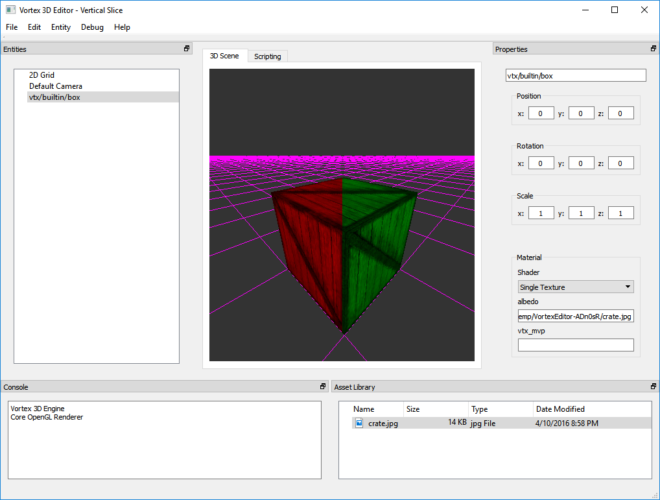Float the Properties panel via its dock icon
660x500 pixels.
coord(653,48)
